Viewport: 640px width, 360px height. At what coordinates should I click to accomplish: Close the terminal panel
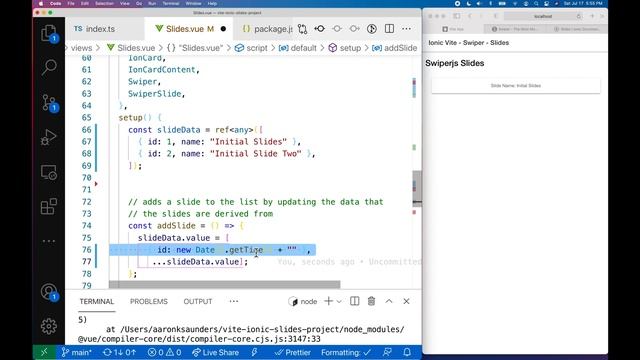pos(407,301)
